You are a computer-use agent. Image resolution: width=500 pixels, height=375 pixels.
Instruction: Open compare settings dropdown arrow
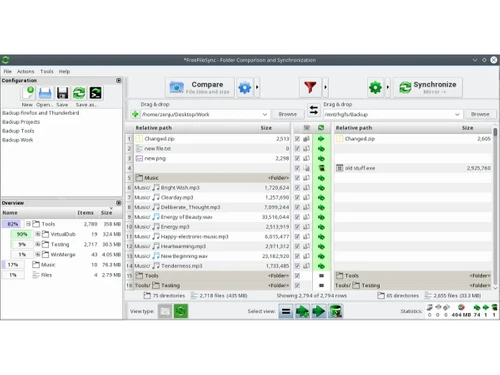[257, 87]
